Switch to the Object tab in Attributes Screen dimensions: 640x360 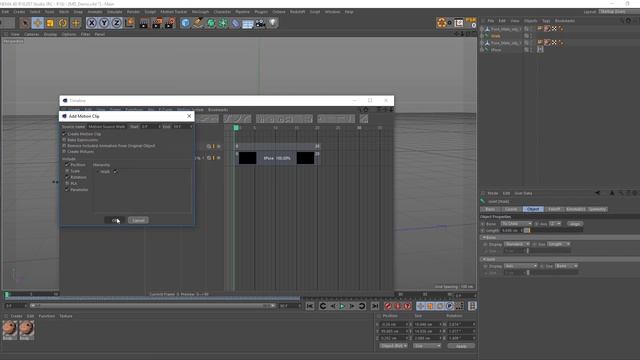pyautogui.click(x=533, y=209)
